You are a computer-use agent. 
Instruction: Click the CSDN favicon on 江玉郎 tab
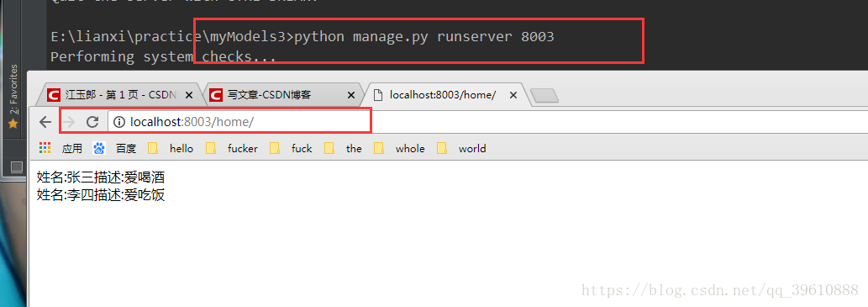[53, 95]
